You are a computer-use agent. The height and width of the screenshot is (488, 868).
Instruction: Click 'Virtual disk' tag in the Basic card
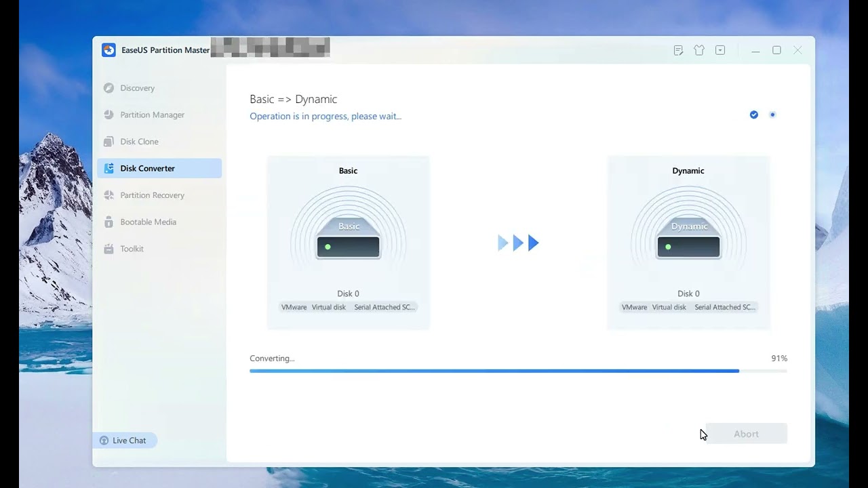point(329,307)
